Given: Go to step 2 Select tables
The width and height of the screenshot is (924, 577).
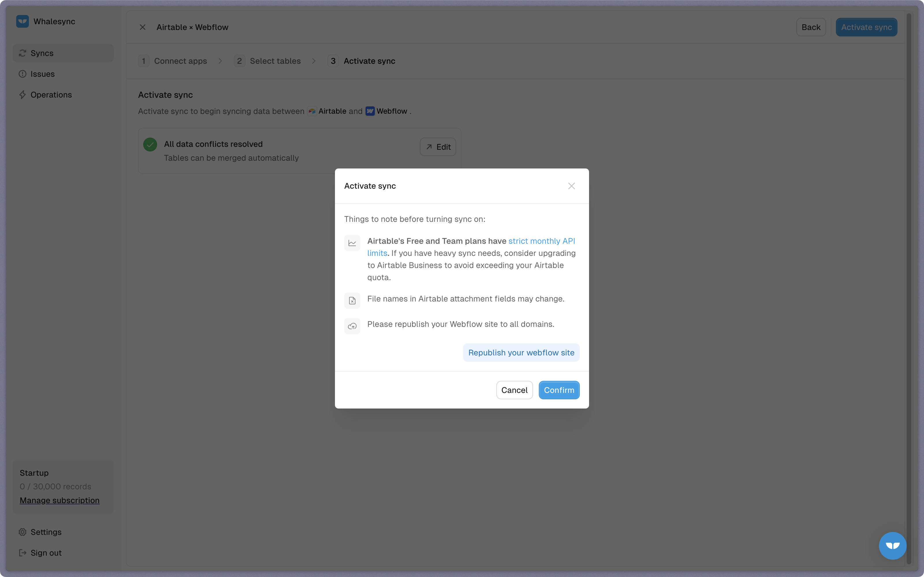Looking at the screenshot, I should coord(275,61).
